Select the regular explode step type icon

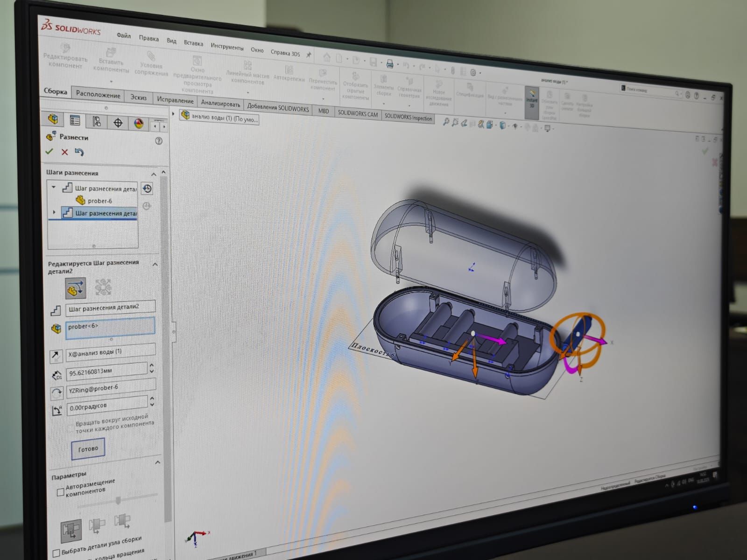pyautogui.click(x=75, y=288)
